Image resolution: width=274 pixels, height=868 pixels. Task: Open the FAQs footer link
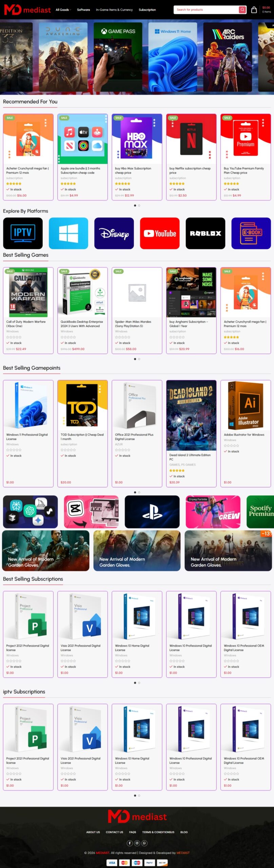pyautogui.click(x=133, y=832)
